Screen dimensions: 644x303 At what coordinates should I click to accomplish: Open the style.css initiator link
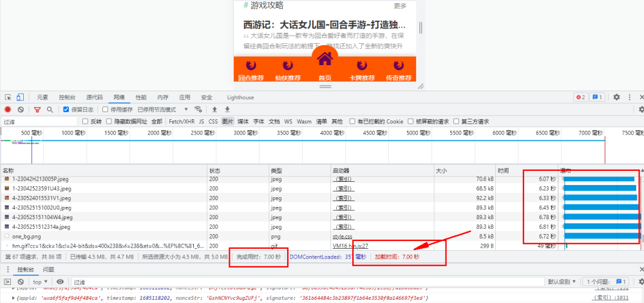[344, 237]
